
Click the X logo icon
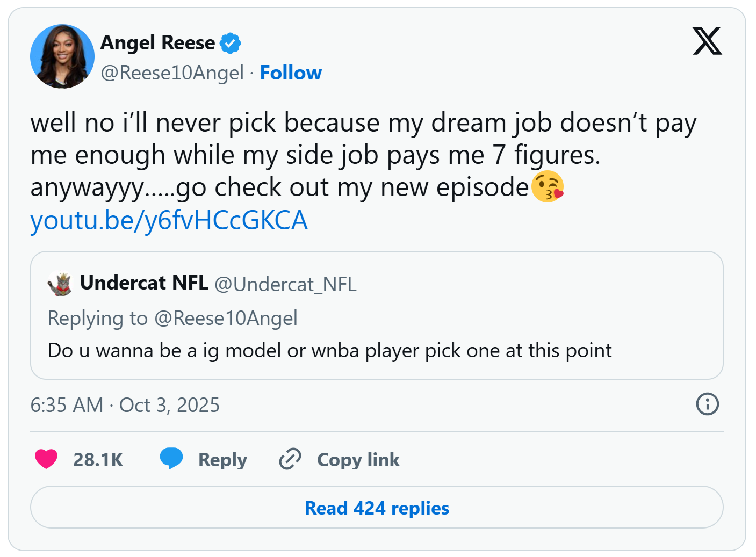point(707,41)
